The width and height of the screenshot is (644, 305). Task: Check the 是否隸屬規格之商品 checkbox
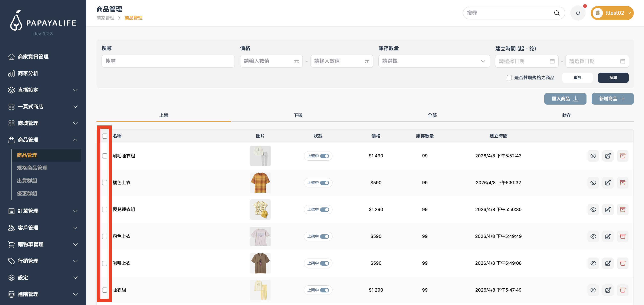[509, 78]
